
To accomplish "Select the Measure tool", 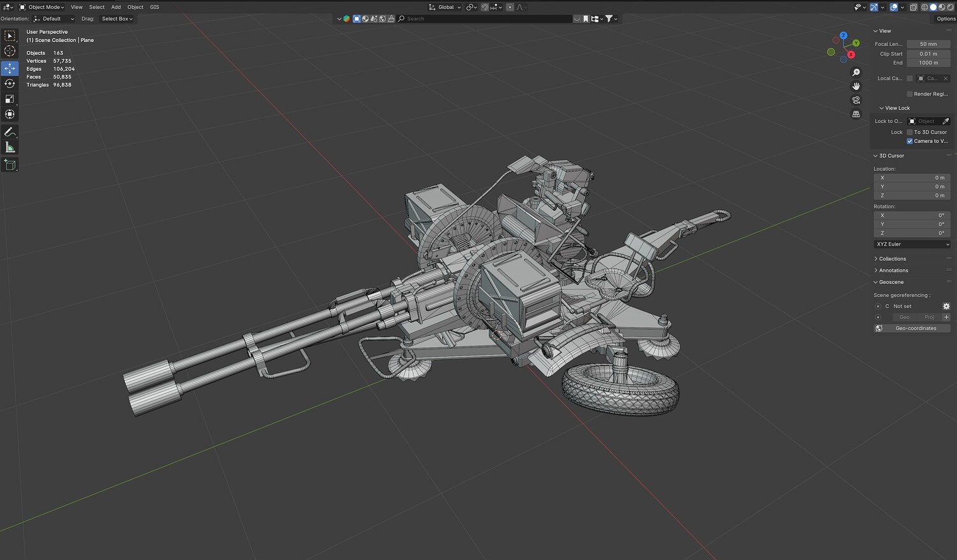I will 10,147.
